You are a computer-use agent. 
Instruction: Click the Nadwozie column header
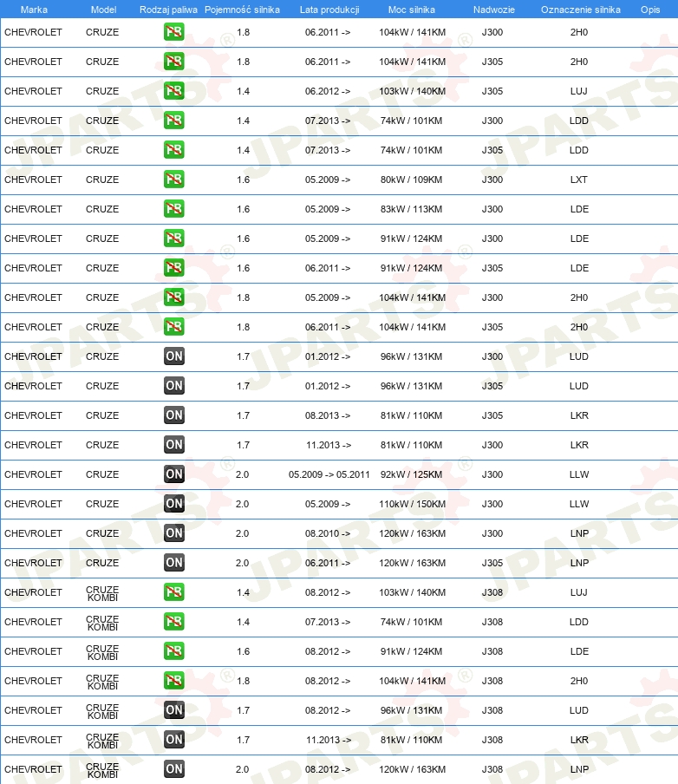tap(494, 10)
